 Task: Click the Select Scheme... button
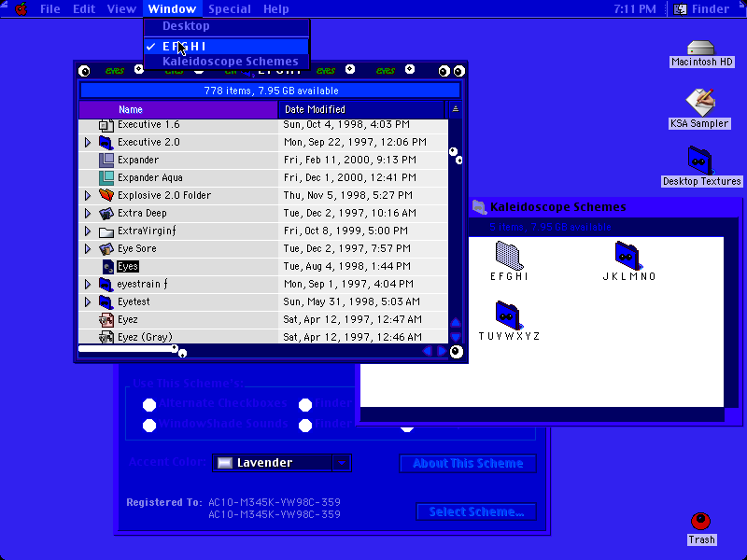476,511
